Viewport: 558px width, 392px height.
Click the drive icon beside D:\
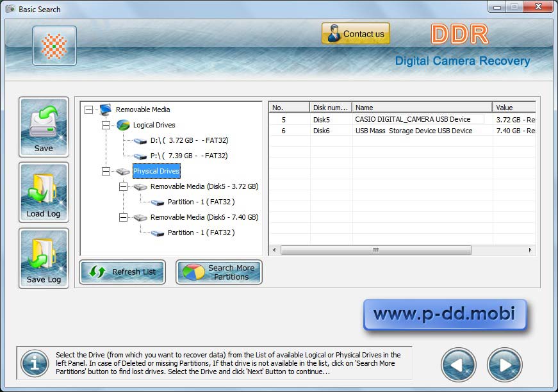click(x=140, y=141)
